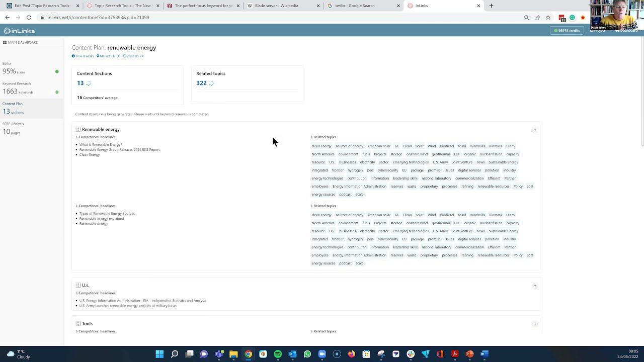Collapse Competitors' headlines above 'Types of Renewable Energy Sources'
This screenshot has width=644, height=362.
(x=96, y=206)
